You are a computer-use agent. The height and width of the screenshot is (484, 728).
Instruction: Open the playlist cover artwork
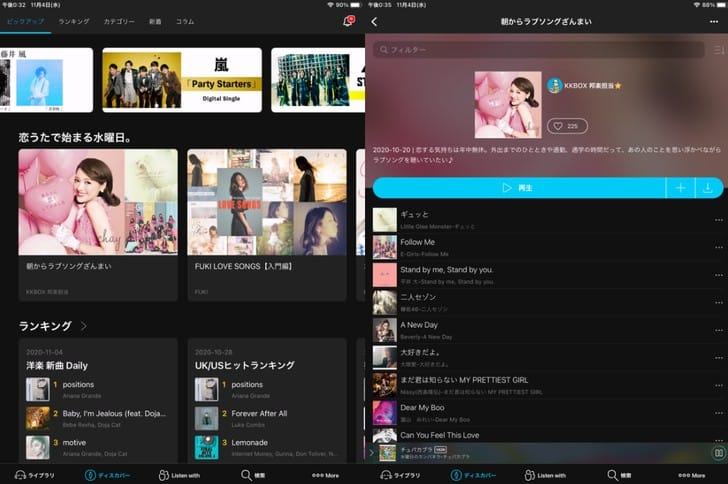click(x=508, y=105)
